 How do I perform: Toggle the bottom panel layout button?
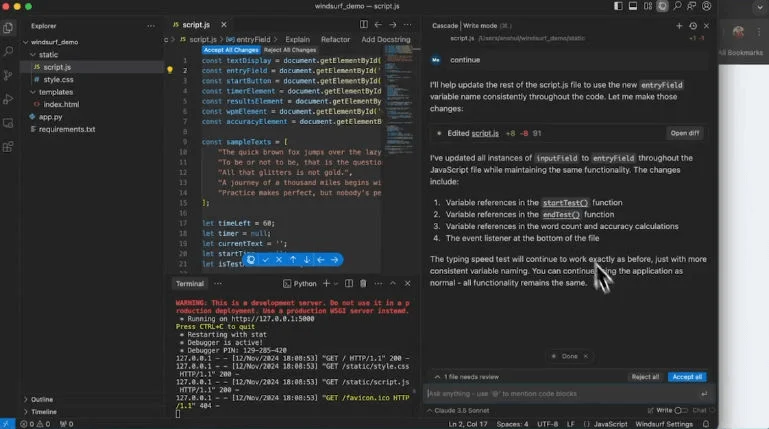[x=633, y=6]
